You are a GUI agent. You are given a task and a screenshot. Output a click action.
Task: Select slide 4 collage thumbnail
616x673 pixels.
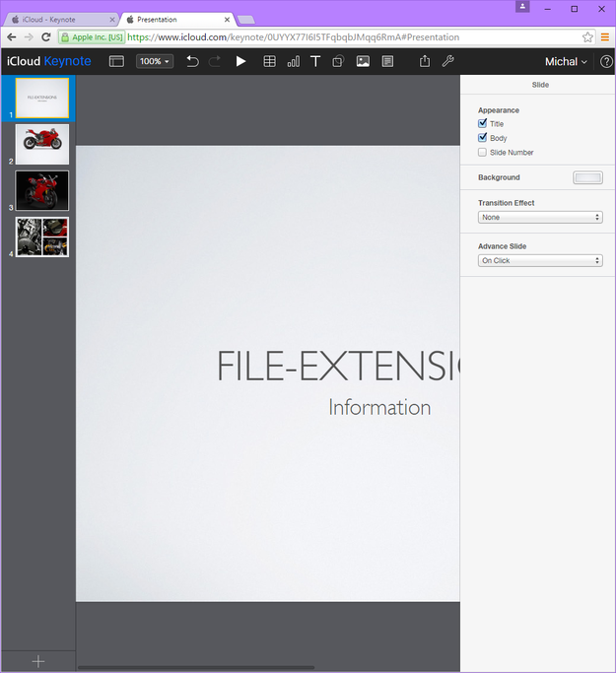(42, 236)
